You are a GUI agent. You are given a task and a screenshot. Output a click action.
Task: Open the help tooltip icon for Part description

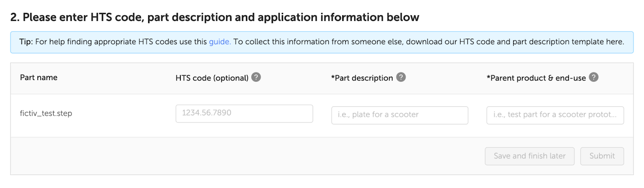[x=401, y=77]
